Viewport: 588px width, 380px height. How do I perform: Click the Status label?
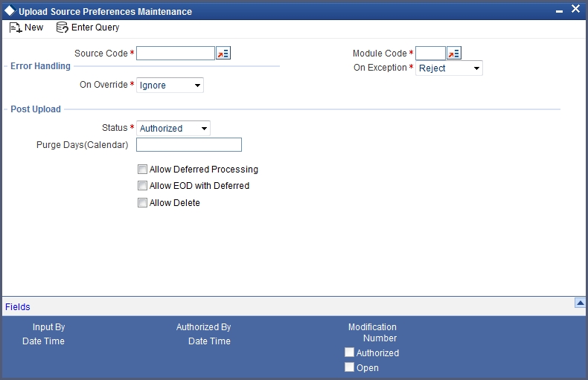tap(115, 128)
